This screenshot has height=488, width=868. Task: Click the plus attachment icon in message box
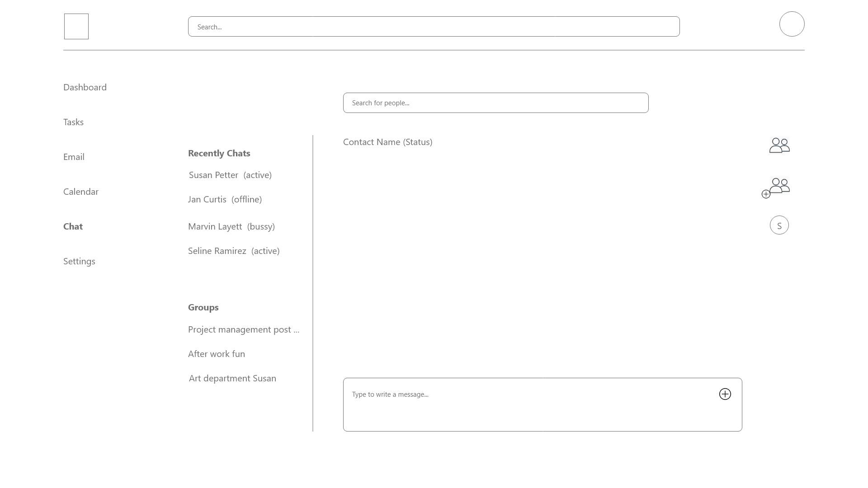click(725, 394)
